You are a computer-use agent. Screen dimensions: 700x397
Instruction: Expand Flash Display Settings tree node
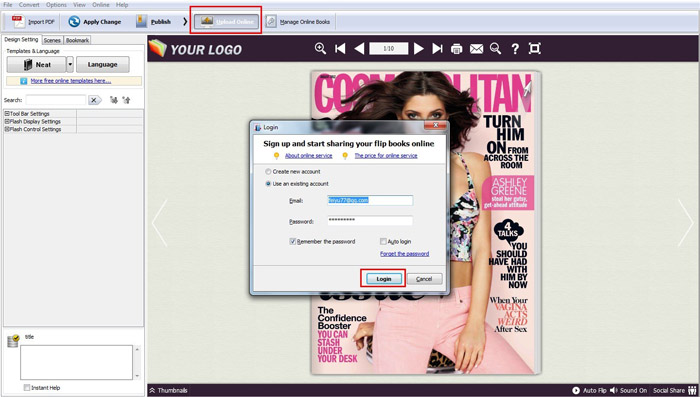pyautogui.click(x=7, y=121)
